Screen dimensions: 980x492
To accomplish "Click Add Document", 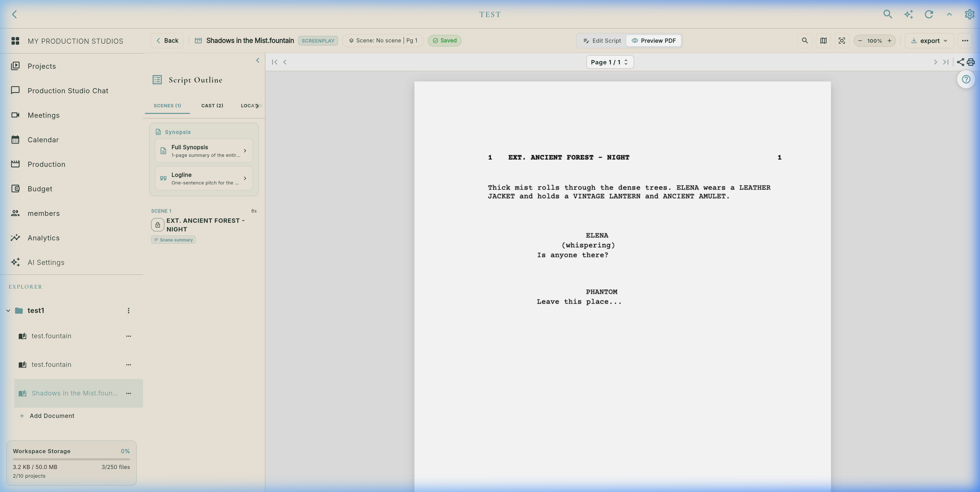I will [x=47, y=416].
